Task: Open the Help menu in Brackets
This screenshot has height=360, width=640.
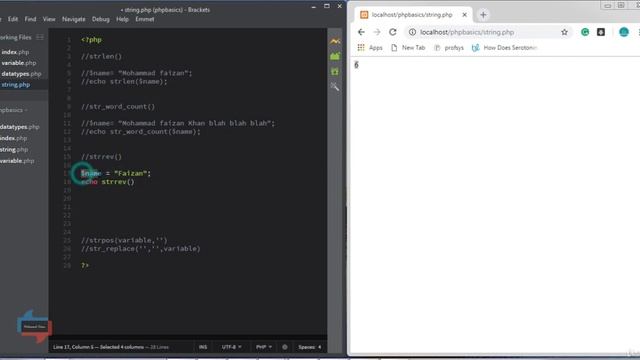Action: click(122, 19)
